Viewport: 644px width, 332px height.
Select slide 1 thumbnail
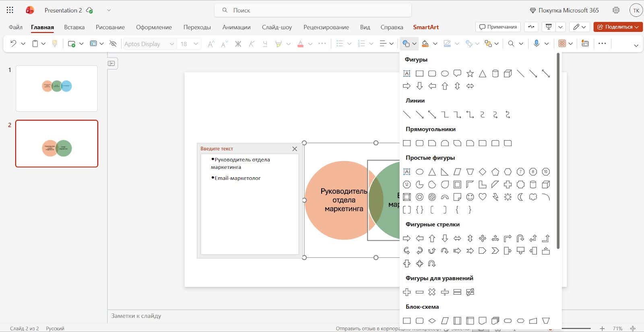57,88
